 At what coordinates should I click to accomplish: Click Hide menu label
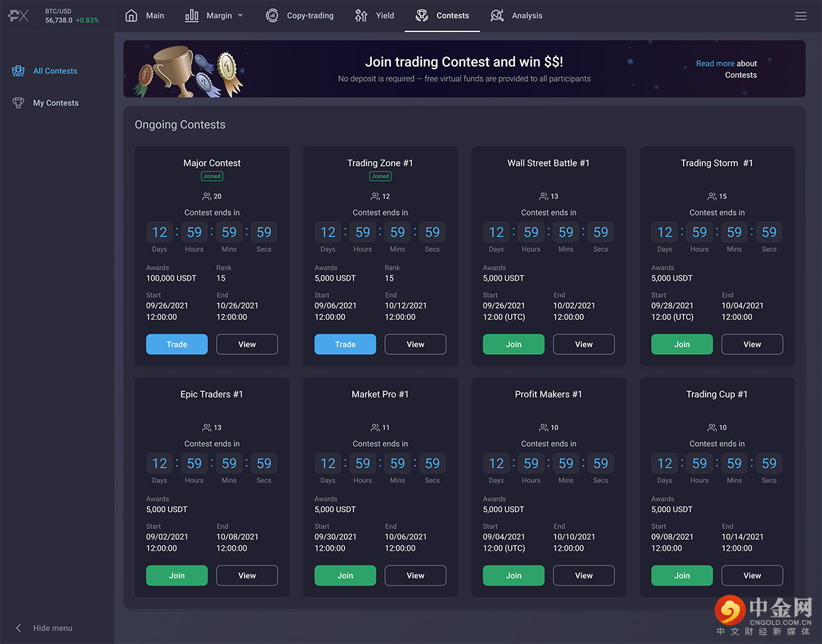pyautogui.click(x=53, y=628)
